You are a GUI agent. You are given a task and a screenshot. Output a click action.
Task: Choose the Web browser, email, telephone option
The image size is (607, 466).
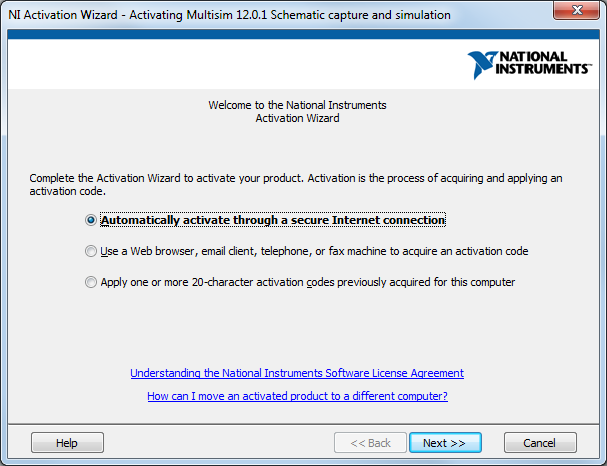(x=91, y=251)
